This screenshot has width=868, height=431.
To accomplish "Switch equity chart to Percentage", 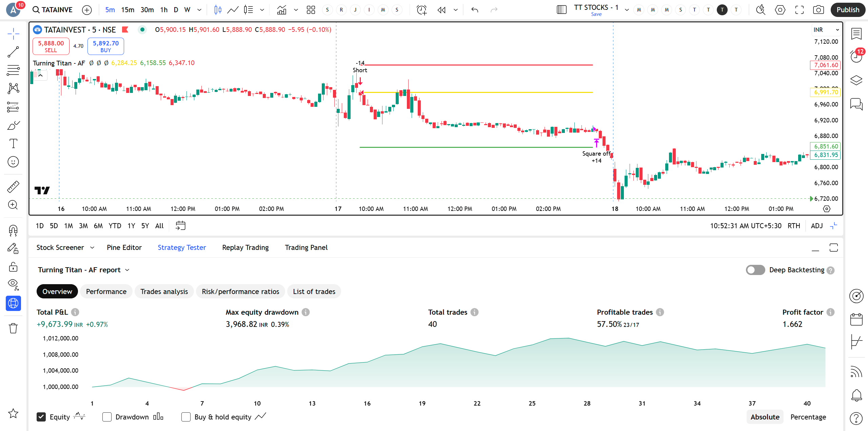I will (x=808, y=417).
